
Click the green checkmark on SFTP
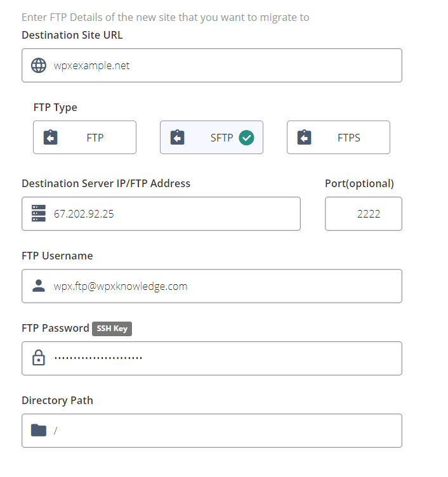coord(246,138)
